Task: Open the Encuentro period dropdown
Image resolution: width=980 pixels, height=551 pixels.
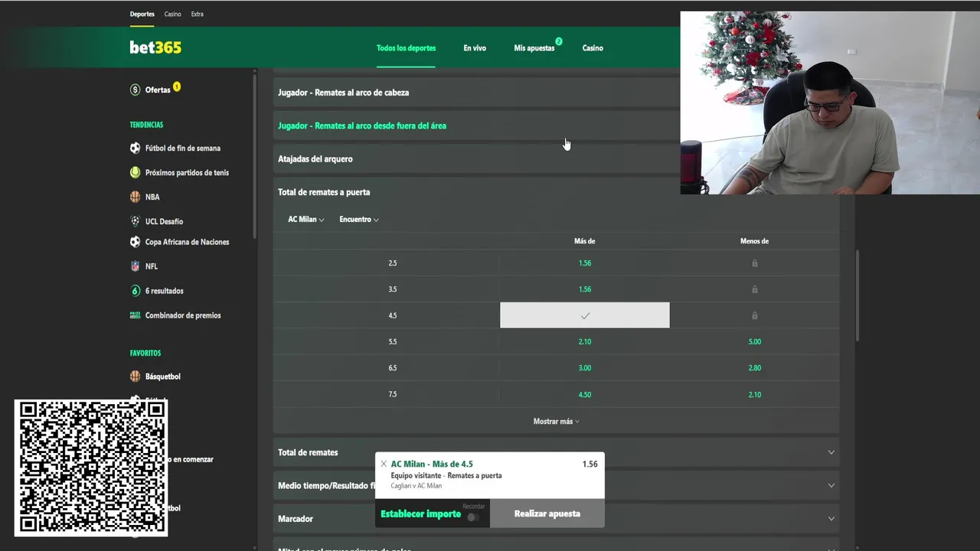Action: (x=359, y=220)
